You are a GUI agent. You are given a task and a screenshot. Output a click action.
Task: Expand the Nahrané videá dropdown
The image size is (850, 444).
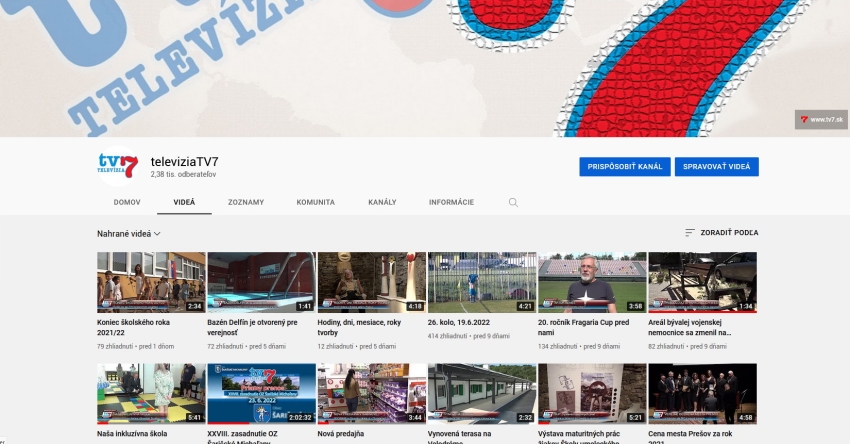129,234
